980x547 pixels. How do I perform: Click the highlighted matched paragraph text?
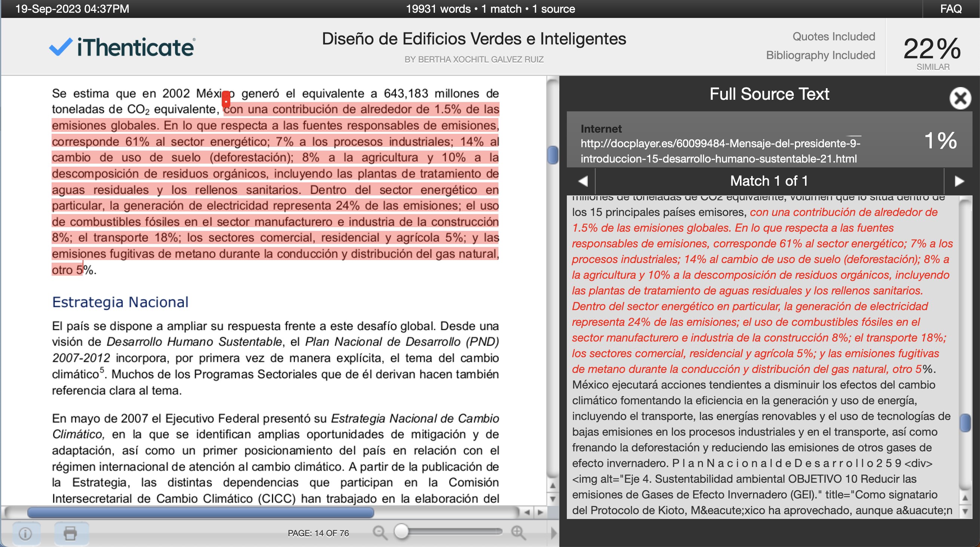click(275, 189)
